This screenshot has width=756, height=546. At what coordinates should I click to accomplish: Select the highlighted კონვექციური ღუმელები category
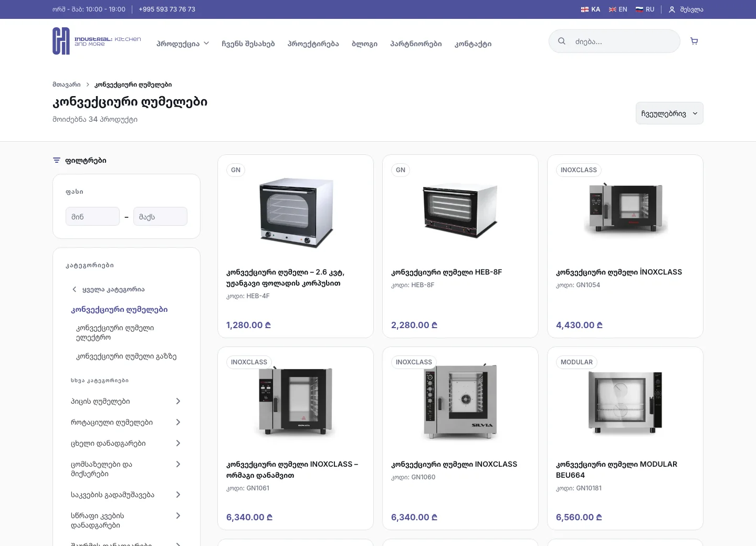tap(119, 310)
